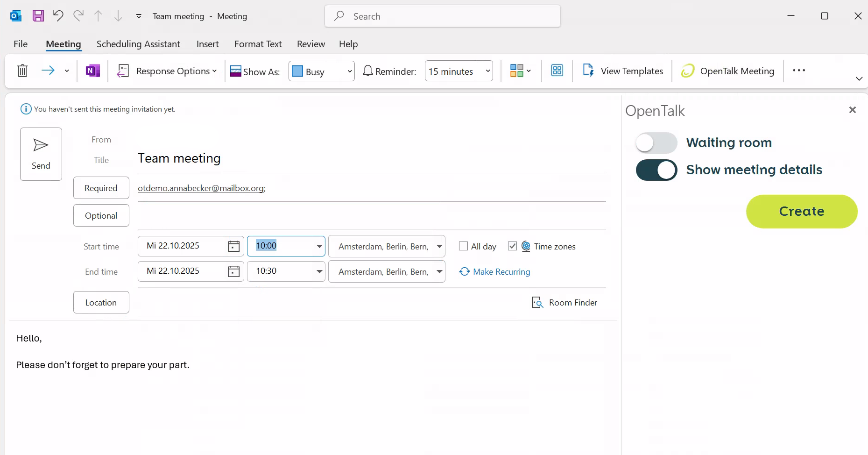
Task: Open the Room Finder
Action: pyautogui.click(x=565, y=302)
